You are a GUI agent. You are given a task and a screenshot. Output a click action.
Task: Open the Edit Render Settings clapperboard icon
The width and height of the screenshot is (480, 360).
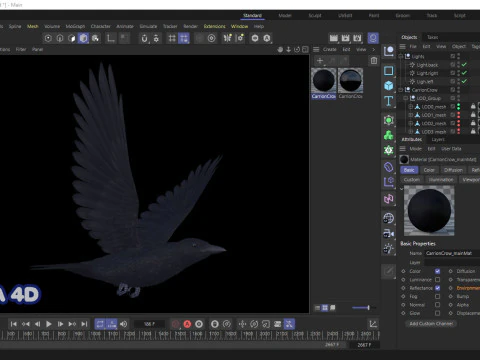[357, 38]
